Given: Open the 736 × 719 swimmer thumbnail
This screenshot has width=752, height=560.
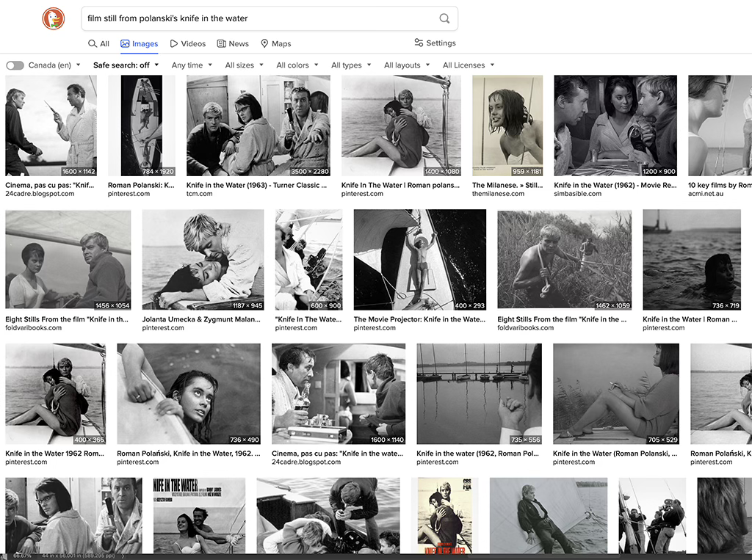Looking at the screenshot, I should [x=692, y=259].
